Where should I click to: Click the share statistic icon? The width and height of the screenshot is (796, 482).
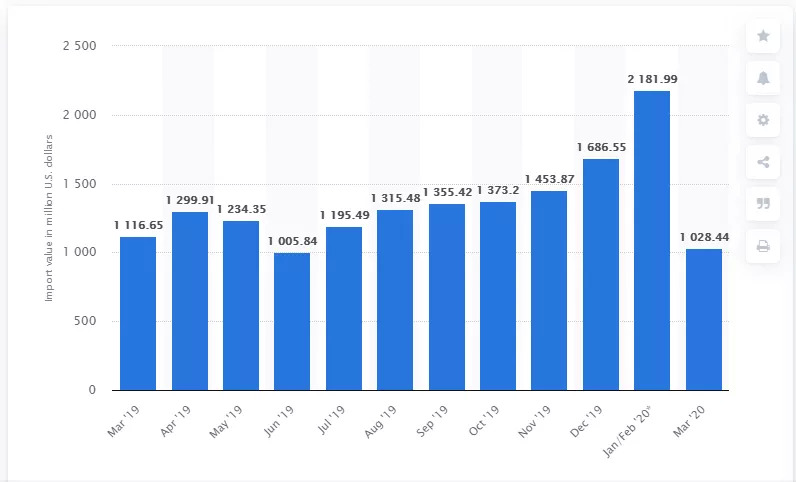[763, 162]
